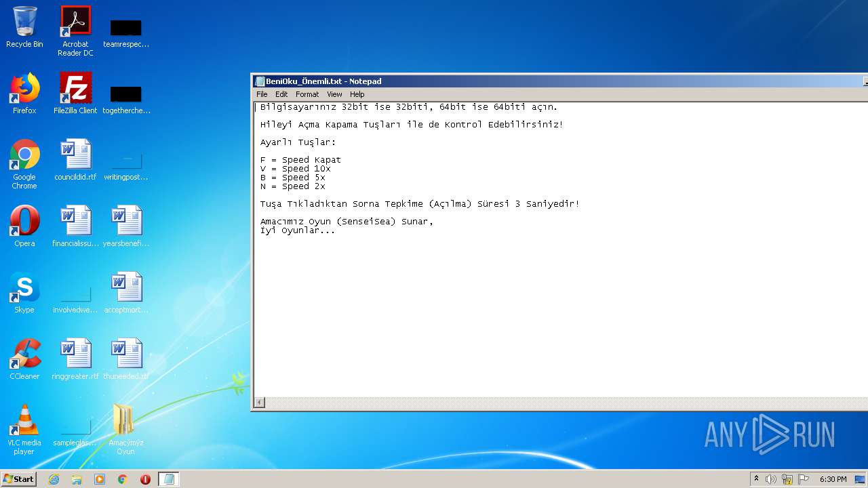Screen dimensions: 868x488
Task: Select the teamrespec desktop file
Action: [x=126, y=31]
